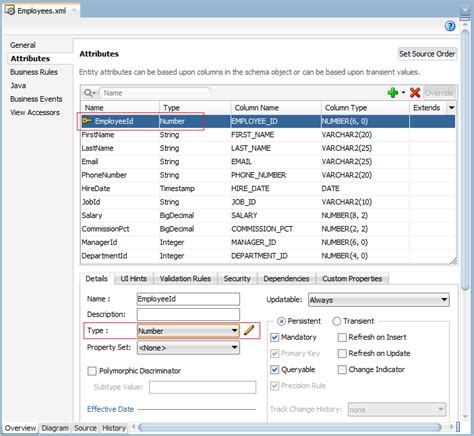Click the Name field containing EmployeeId
The height and width of the screenshot is (436, 474).
coord(188,299)
